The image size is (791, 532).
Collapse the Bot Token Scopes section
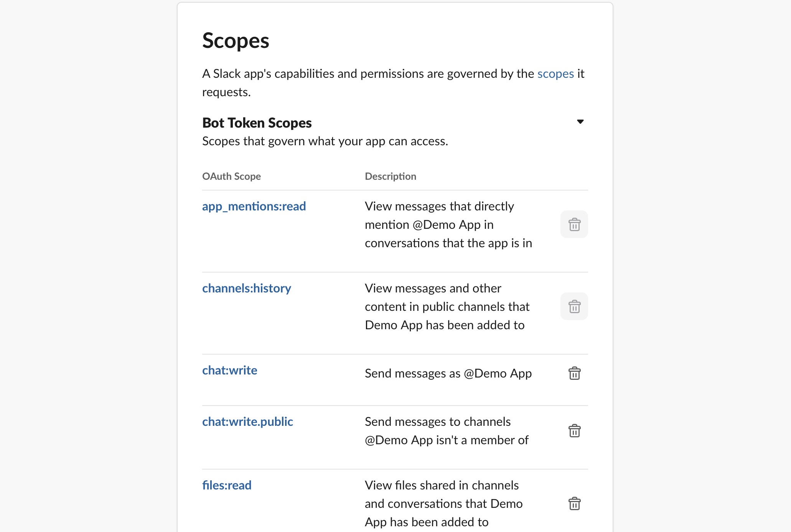pos(580,122)
